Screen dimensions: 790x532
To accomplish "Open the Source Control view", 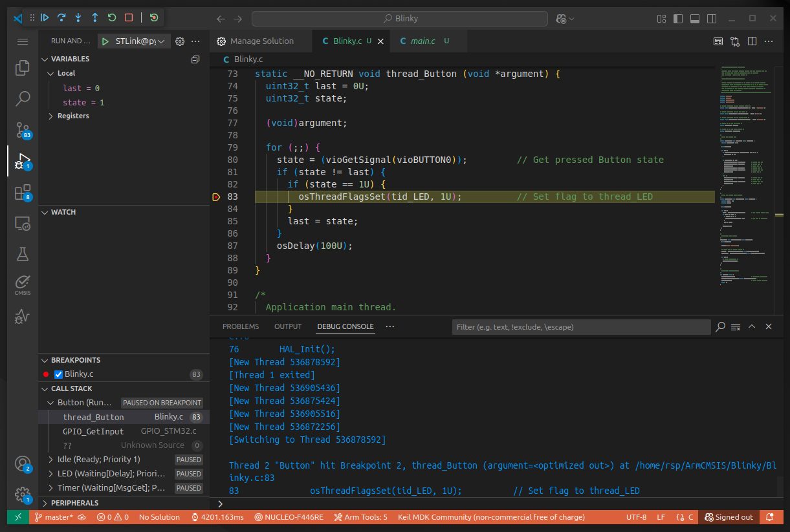I will pos(23,129).
